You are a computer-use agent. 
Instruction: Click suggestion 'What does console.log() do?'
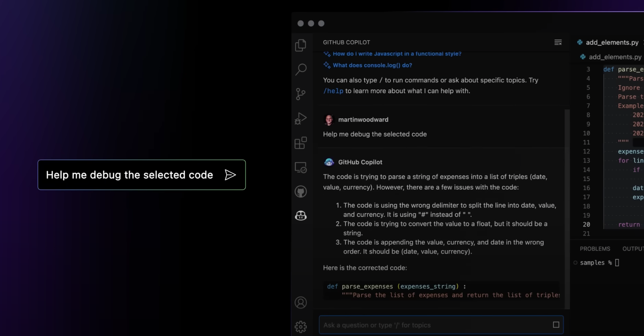click(x=372, y=65)
